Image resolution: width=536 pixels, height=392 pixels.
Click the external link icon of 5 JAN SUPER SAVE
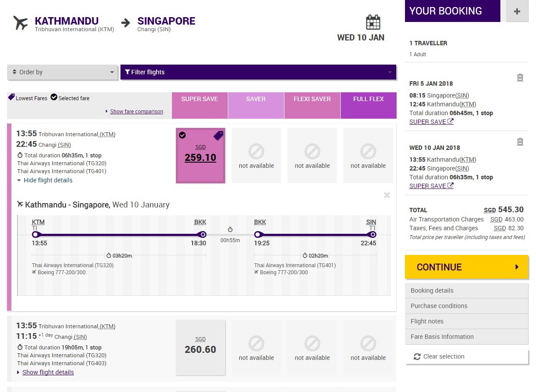pyautogui.click(x=450, y=122)
